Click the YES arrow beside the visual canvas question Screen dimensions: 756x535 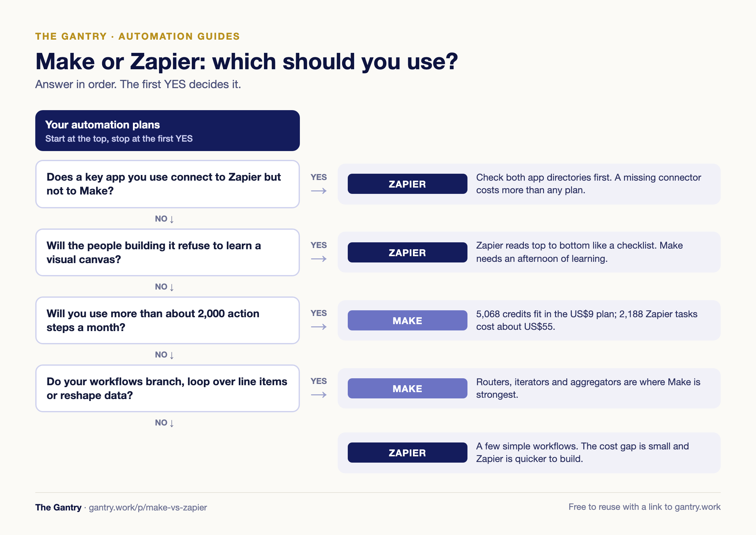318,252
